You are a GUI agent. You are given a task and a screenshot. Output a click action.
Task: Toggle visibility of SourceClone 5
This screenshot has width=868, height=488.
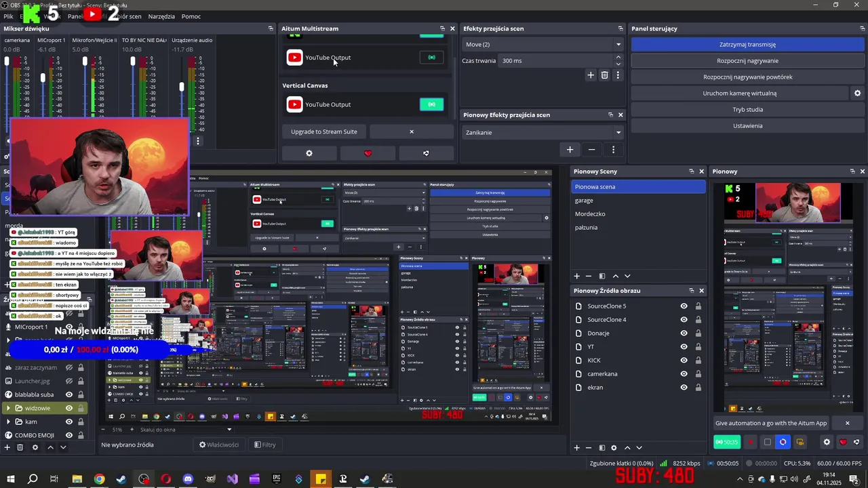[684, 306]
